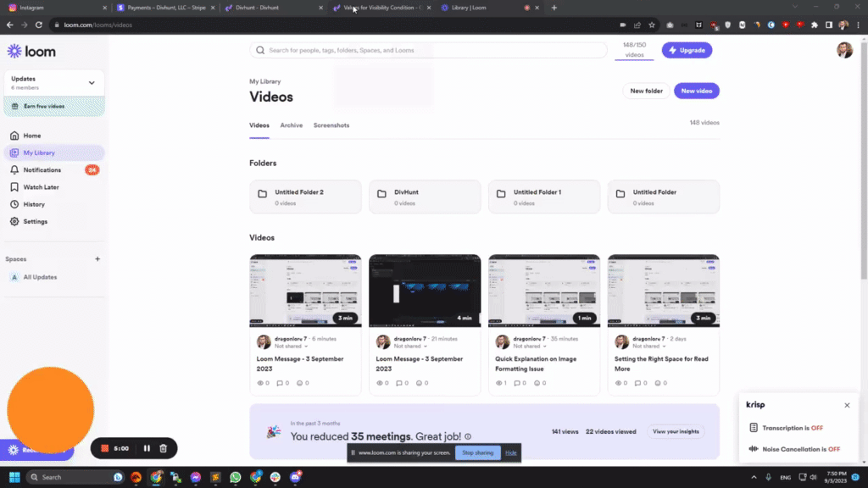
Task: Click the Hide link in sharing bar
Action: (511, 452)
